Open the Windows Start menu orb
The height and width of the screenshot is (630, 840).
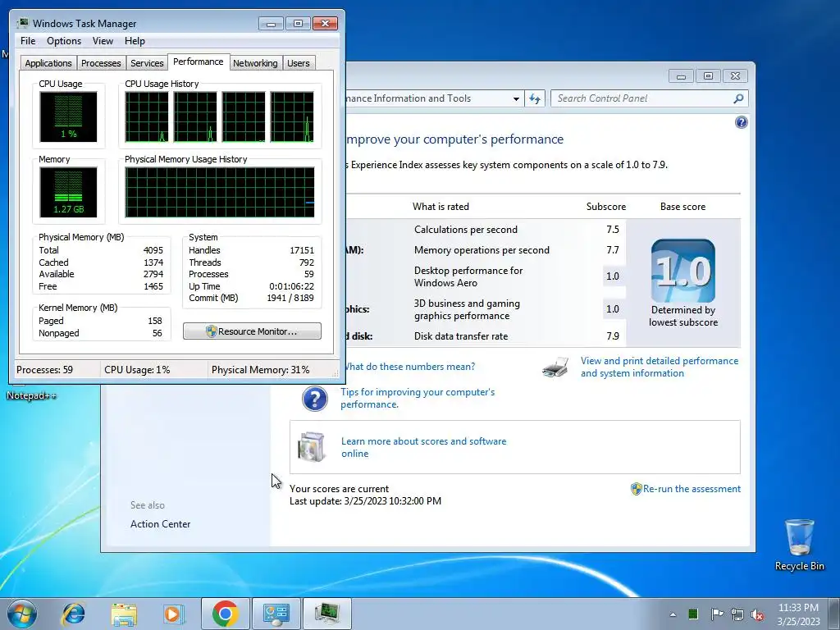click(22, 614)
